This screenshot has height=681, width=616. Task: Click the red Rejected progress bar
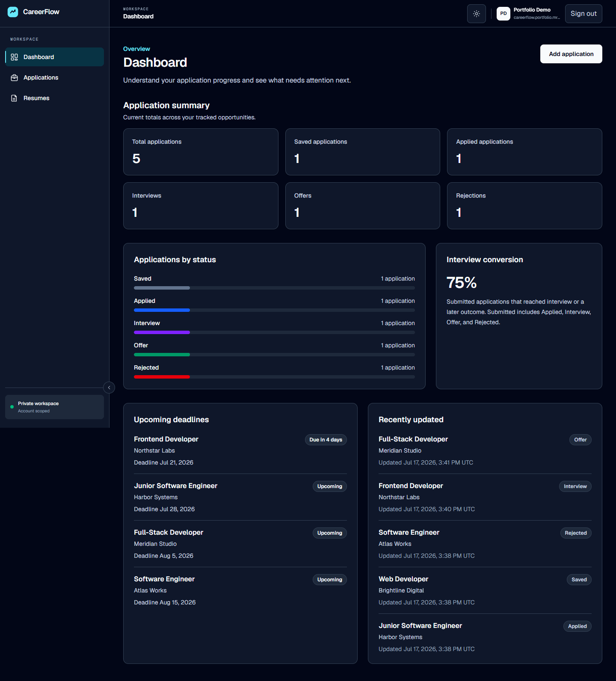(x=162, y=377)
